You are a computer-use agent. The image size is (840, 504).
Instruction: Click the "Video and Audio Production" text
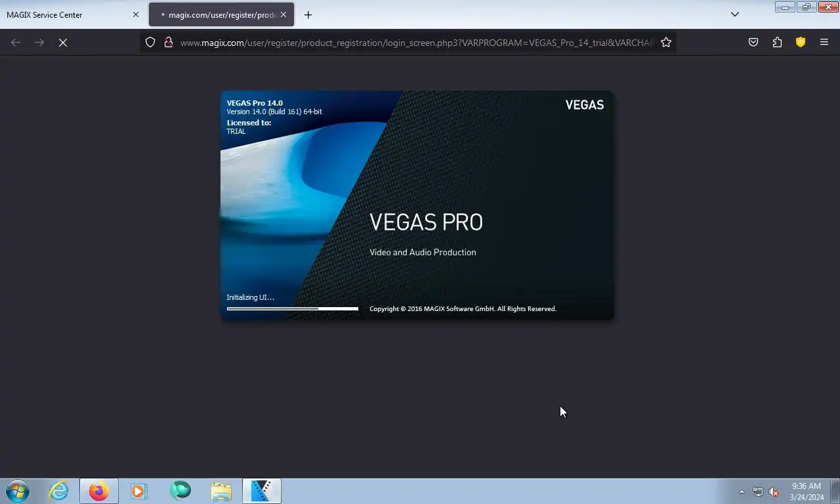tap(423, 252)
